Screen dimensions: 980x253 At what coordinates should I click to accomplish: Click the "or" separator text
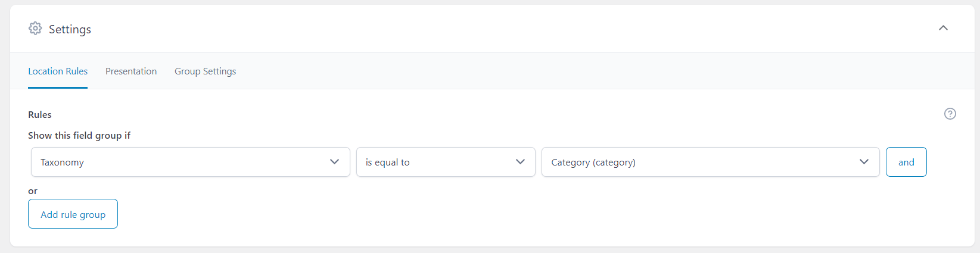pyautogui.click(x=33, y=191)
